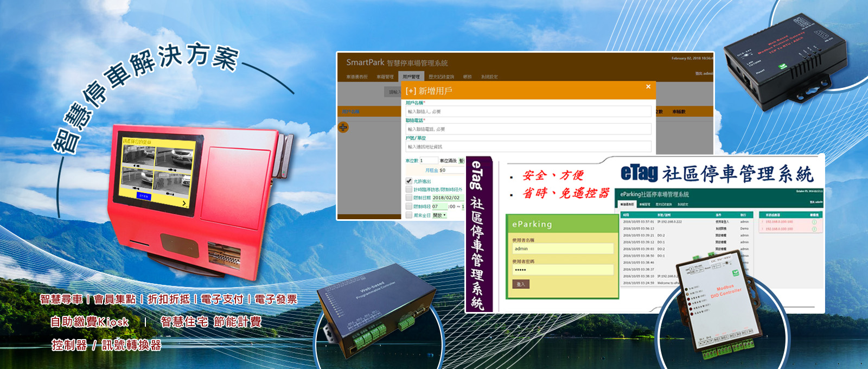Image resolution: width=868 pixels, height=369 pixels.
Task: Enable the 限制日期 checkbox
Action: (409, 198)
